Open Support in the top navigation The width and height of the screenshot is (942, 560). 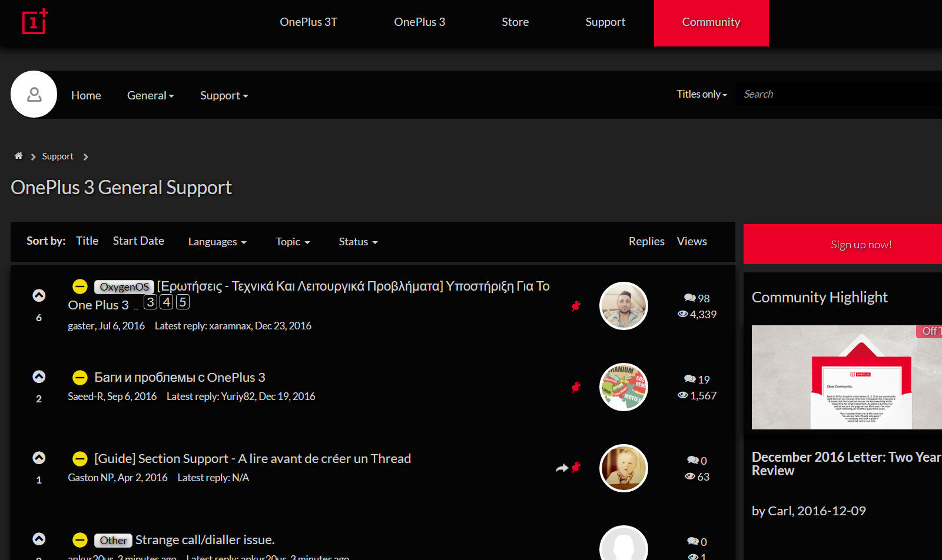coord(605,22)
